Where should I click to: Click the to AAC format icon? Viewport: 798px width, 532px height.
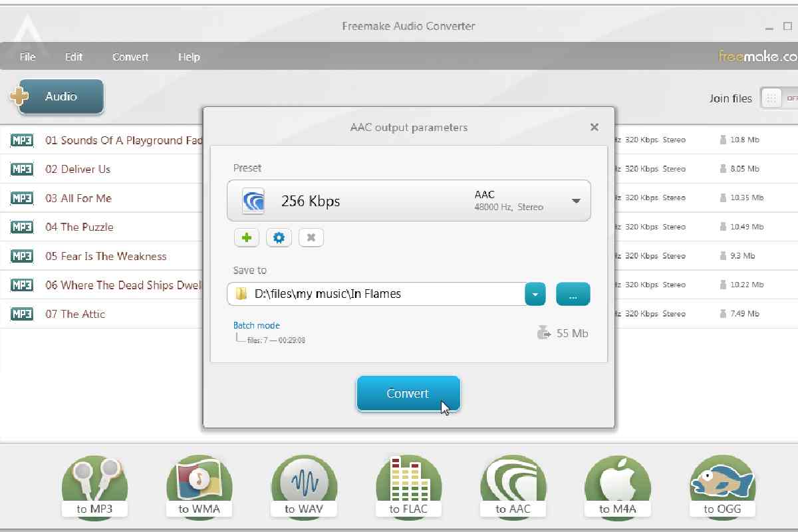pos(513,486)
